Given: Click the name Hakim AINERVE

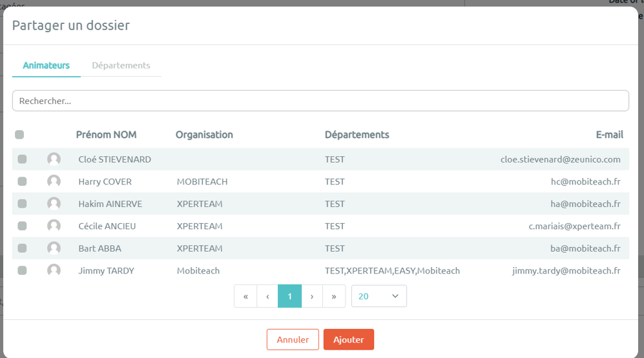Looking at the screenshot, I should [110, 204].
